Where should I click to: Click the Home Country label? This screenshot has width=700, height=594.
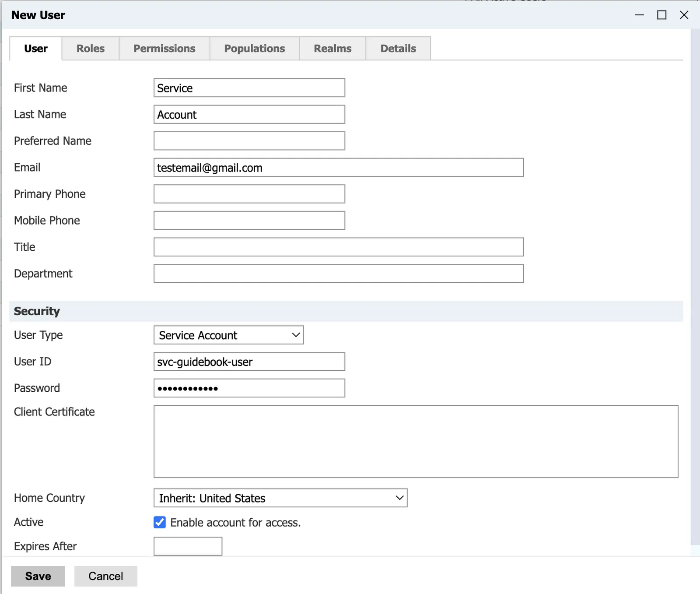(x=49, y=498)
